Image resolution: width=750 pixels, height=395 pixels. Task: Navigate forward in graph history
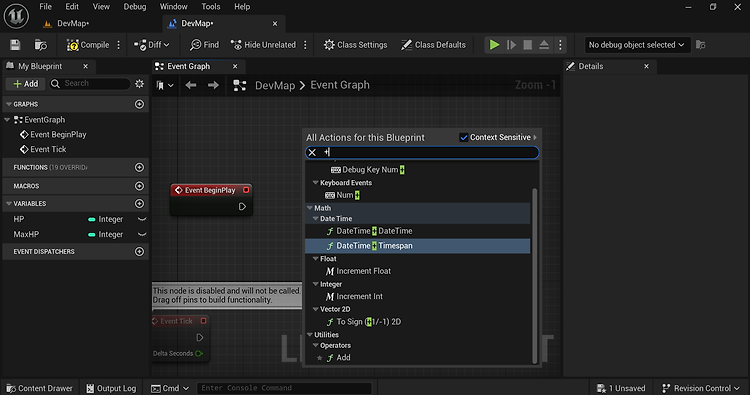[x=213, y=85]
